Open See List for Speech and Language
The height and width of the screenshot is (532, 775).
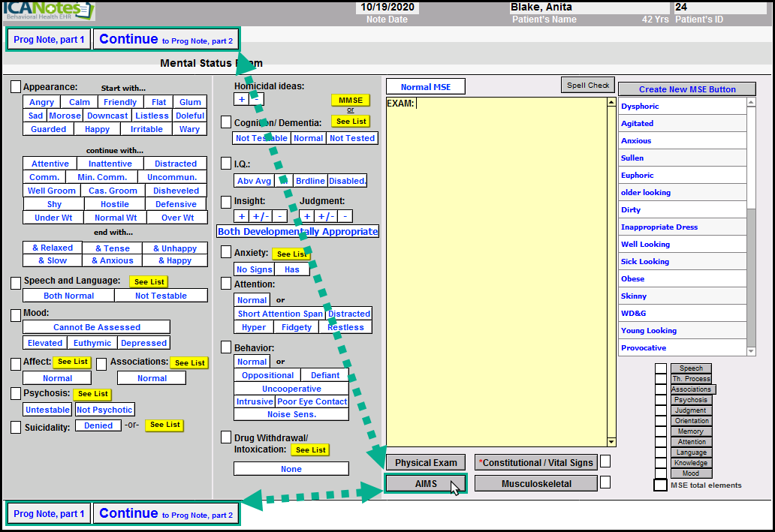tap(148, 282)
